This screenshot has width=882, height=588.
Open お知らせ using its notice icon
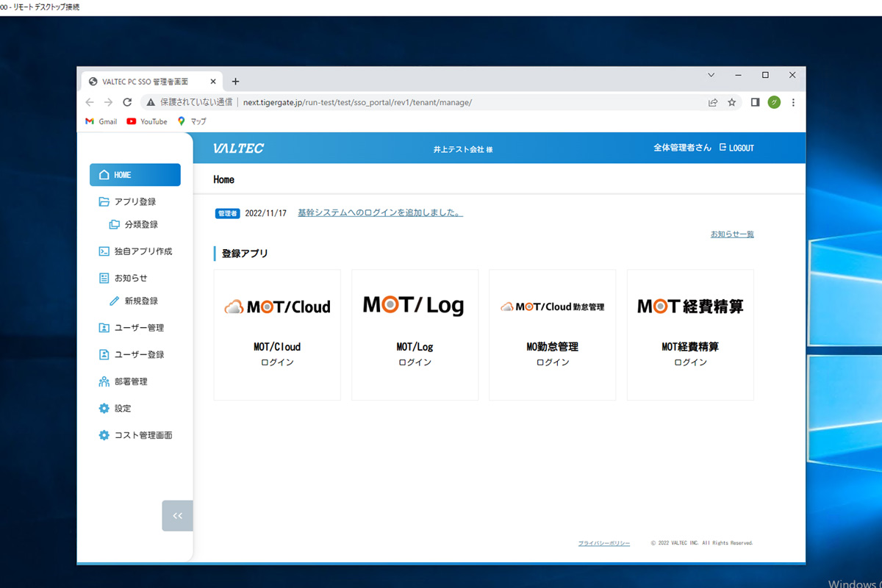(x=104, y=277)
